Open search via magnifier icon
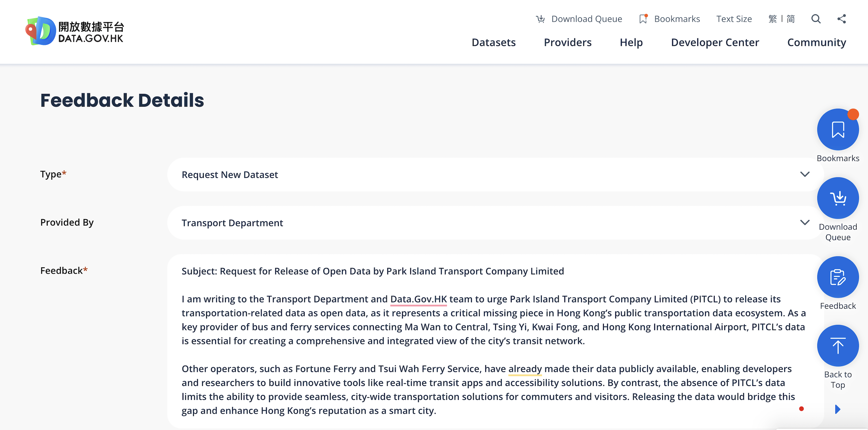Image resolution: width=868 pixels, height=430 pixels. tap(816, 19)
